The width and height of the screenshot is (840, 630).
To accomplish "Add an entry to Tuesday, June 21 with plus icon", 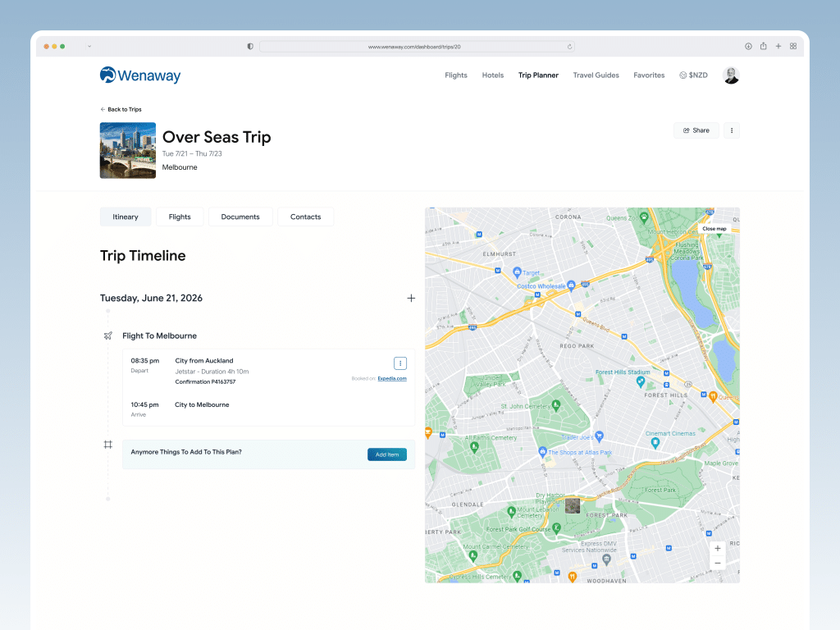I will (x=411, y=299).
